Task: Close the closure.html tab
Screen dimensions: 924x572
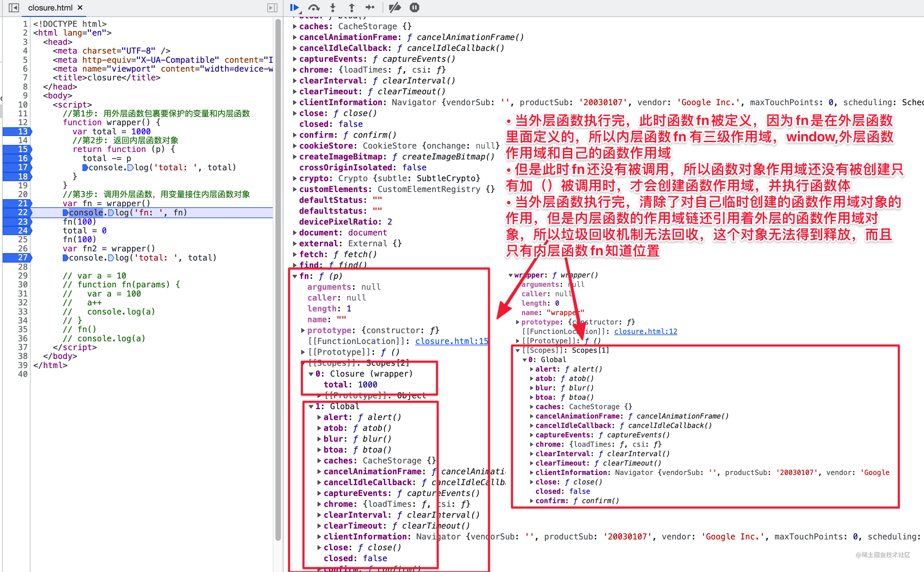Action: tap(80, 7)
